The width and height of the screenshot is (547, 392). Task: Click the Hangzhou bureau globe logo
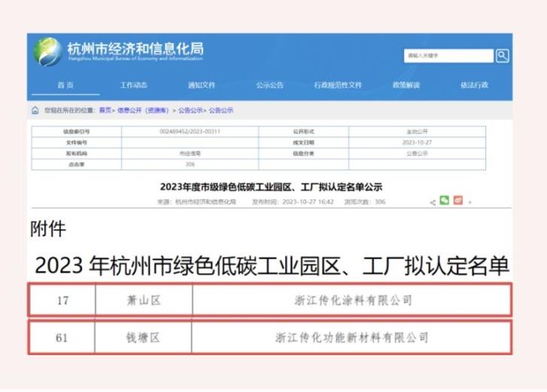(x=47, y=52)
